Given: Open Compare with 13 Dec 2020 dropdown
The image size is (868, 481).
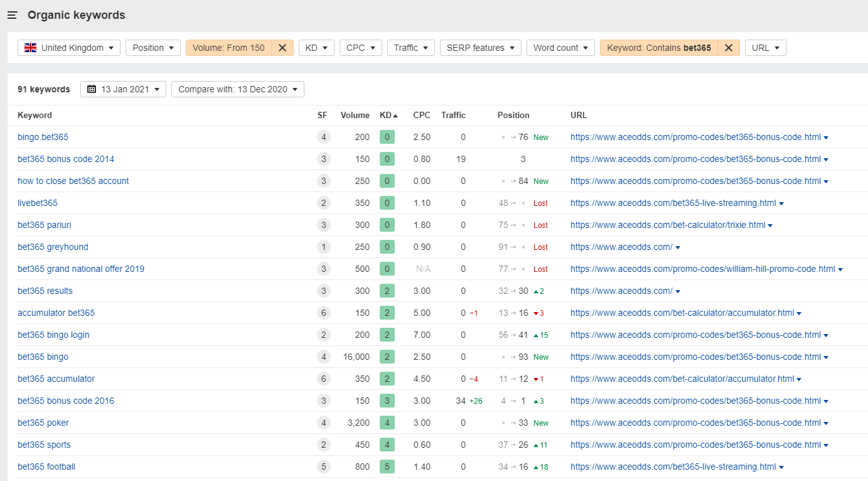Looking at the screenshot, I should (237, 89).
